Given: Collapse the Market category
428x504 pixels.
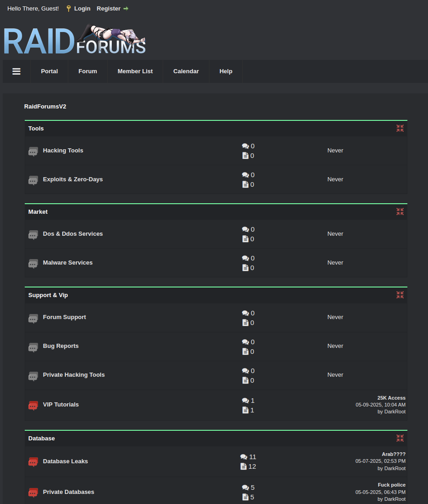Looking at the screenshot, I should pos(400,211).
